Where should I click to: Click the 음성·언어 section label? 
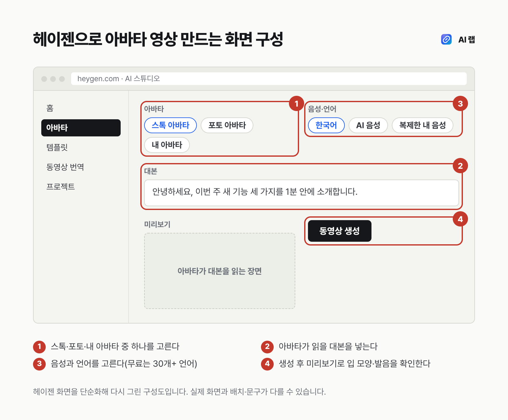(322, 109)
